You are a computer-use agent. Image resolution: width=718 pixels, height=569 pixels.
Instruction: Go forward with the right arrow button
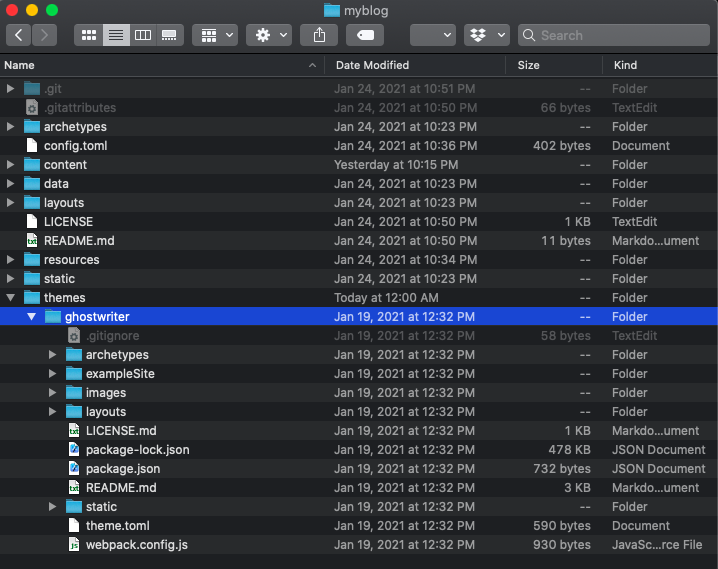pyautogui.click(x=44, y=35)
